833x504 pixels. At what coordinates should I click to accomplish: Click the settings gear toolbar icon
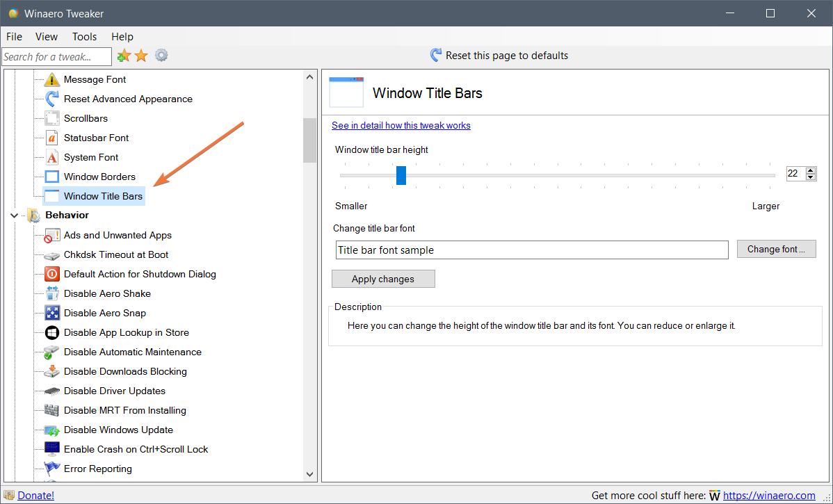click(x=161, y=55)
